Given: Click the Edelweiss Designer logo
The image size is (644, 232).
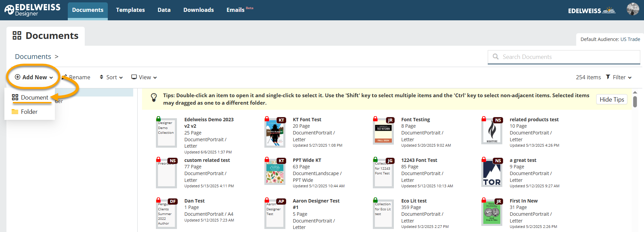Looking at the screenshot, I should (32, 10).
